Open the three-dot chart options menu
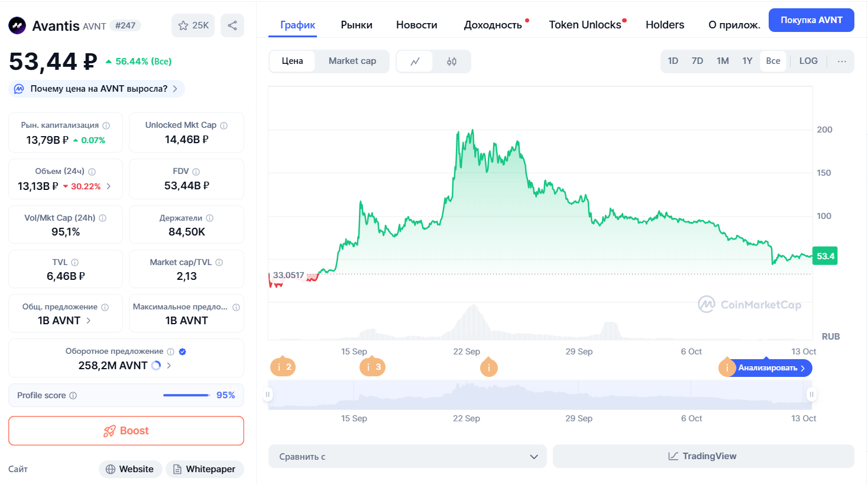The height and width of the screenshot is (484, 868). 842,62
